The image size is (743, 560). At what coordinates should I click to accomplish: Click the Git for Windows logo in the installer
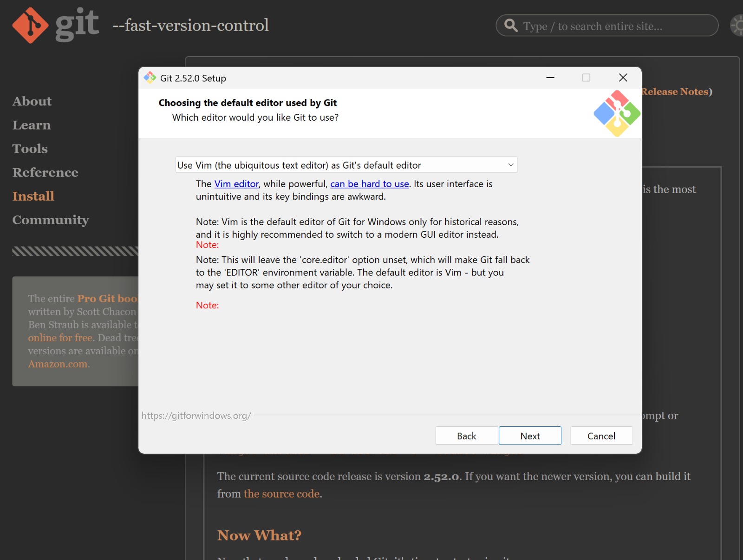coord(617,114)
